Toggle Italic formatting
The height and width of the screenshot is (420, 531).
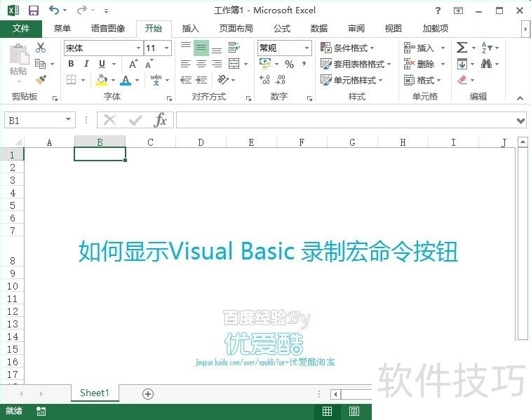pyautogui.click(x=86, y=64)
